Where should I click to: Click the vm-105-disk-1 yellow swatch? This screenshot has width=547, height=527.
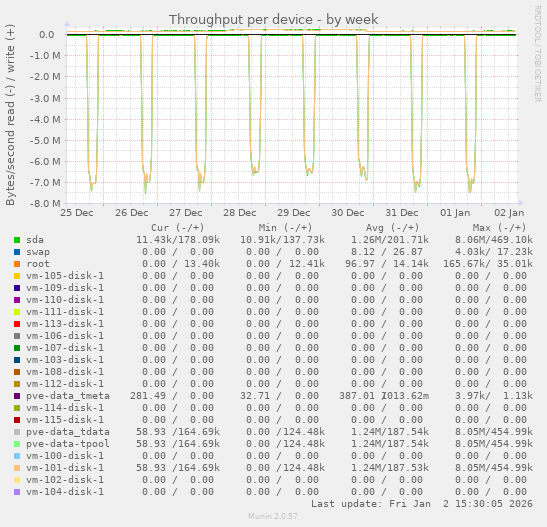(17, 276)
